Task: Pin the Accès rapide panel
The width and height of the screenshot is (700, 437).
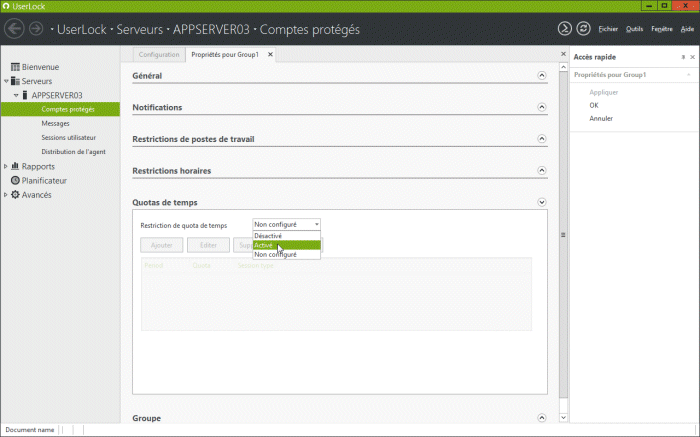Action: 683,57
